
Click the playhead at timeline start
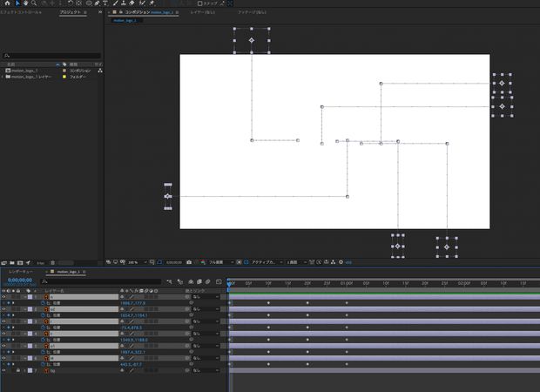pos(229,283)
